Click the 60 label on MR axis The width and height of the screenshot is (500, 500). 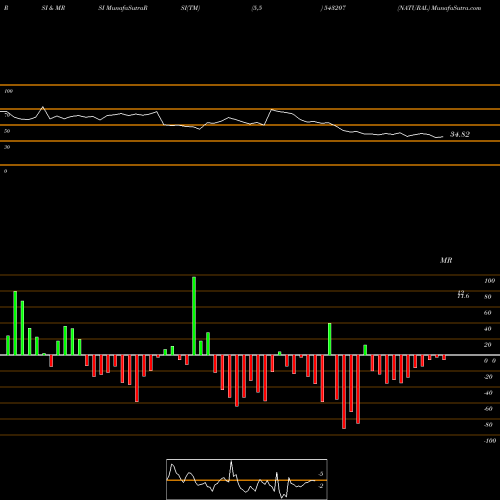tap(488, 313)
